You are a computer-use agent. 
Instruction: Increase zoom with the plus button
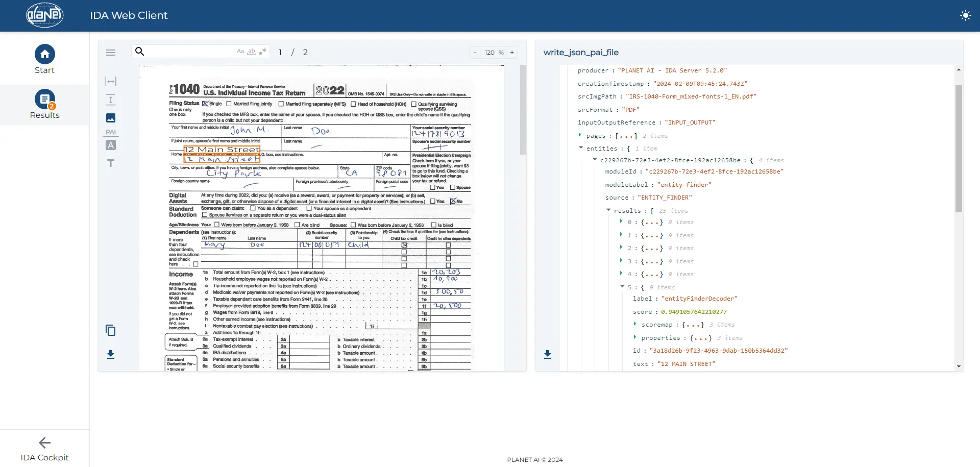[x=512, y=53]
